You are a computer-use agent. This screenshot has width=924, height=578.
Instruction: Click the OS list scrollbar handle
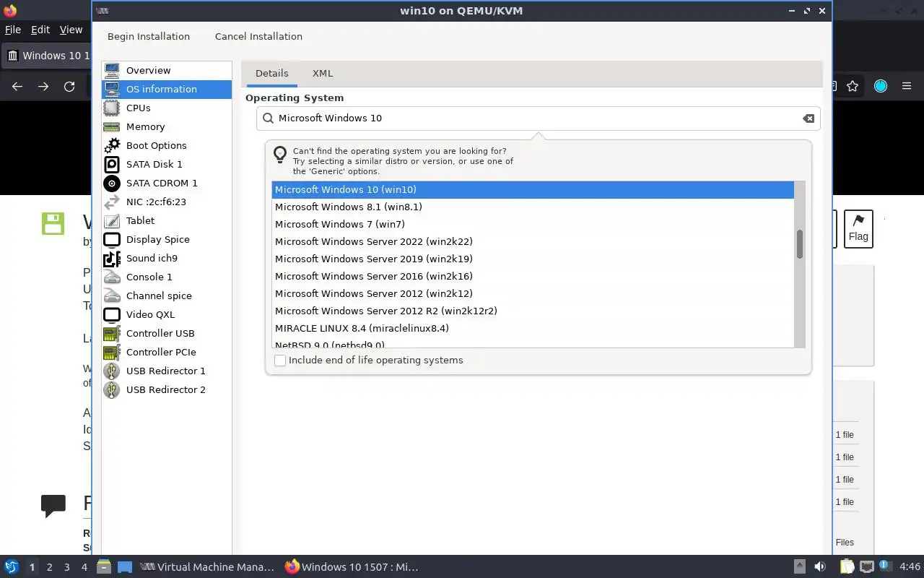pos(800,244)
